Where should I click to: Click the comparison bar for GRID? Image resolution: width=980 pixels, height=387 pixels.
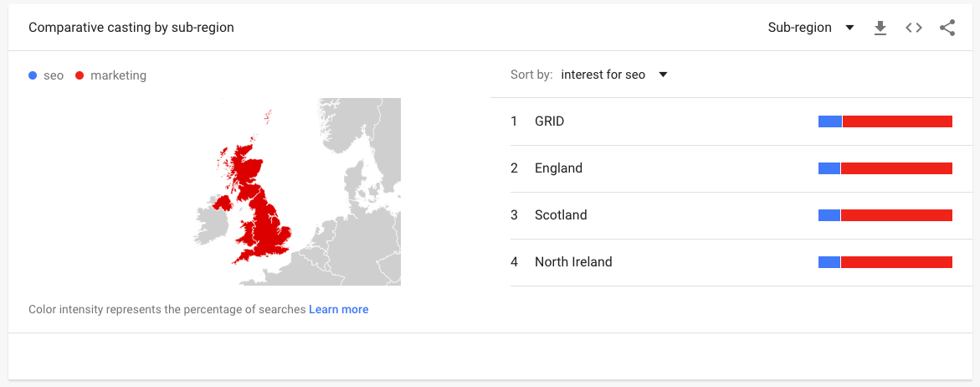pyautogui.click(x=885, y=121)
